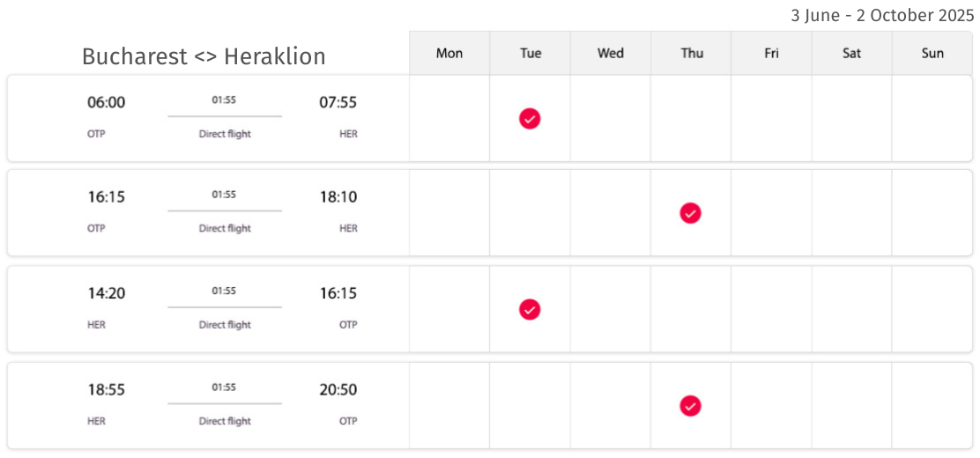Click the Direct flight label of the 16:15 flight

point(225,229)
